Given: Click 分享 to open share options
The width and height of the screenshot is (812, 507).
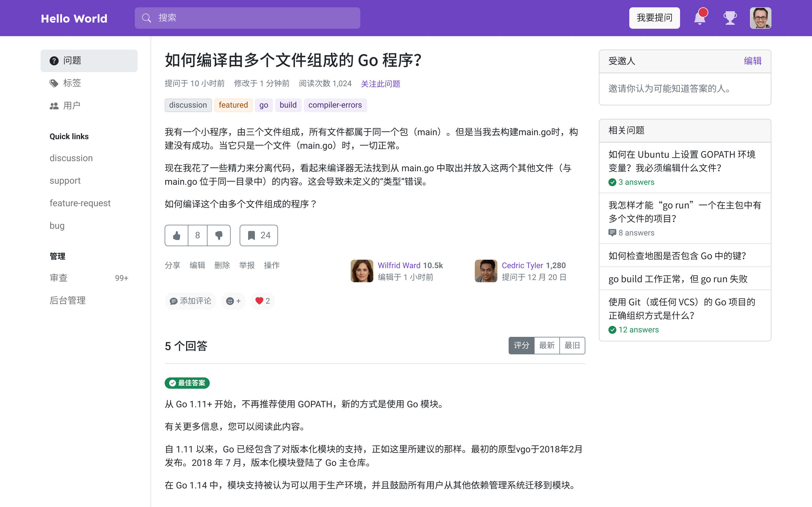Looking at the screenshot, I should pos(173,265).
